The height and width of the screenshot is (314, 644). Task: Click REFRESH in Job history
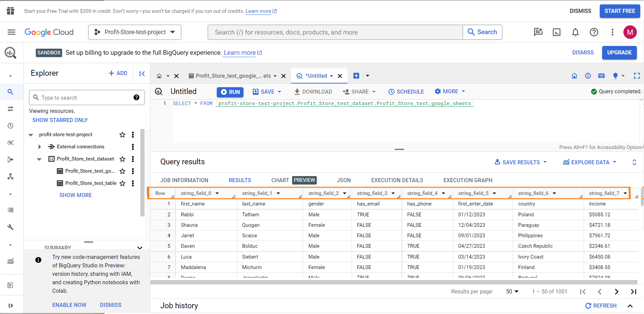tap(601, 306)
